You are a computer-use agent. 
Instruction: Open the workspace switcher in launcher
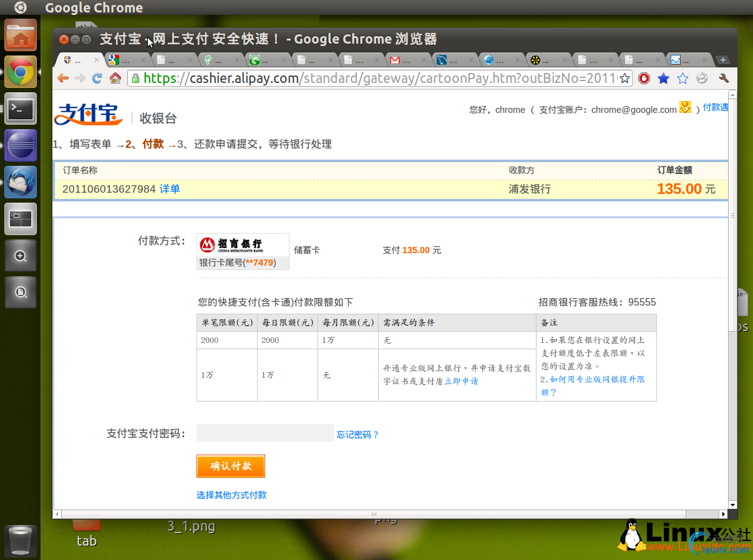[x=21, y=219]
